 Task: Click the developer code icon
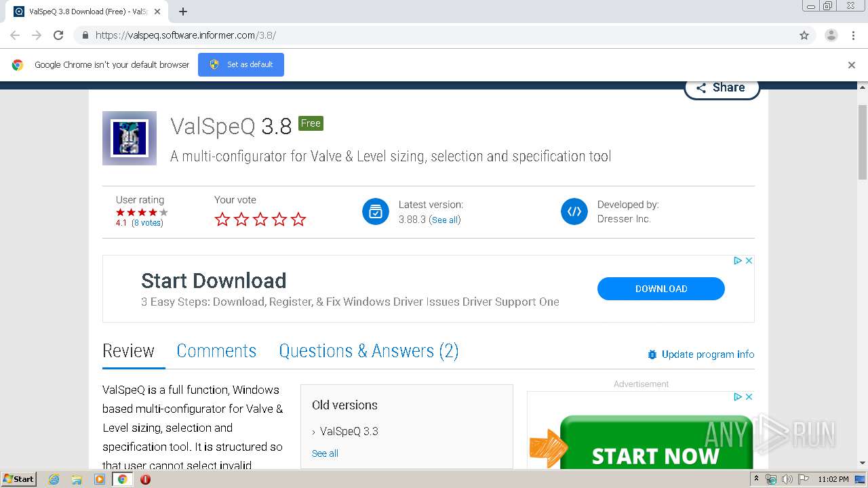pos(574,211)
